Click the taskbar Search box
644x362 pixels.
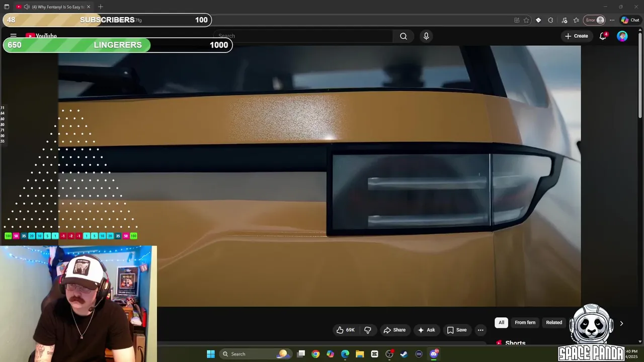(255, 354)
